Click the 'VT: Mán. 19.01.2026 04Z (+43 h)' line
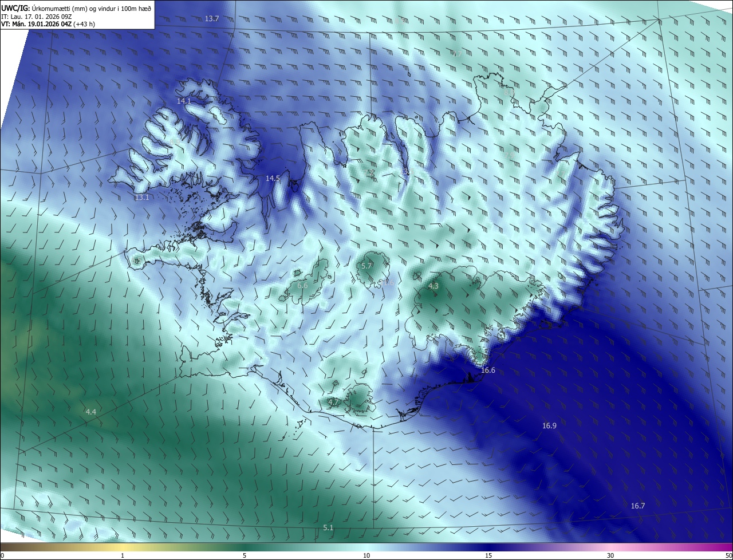Viewport: 733px width, 560px height. click(48, 24)
